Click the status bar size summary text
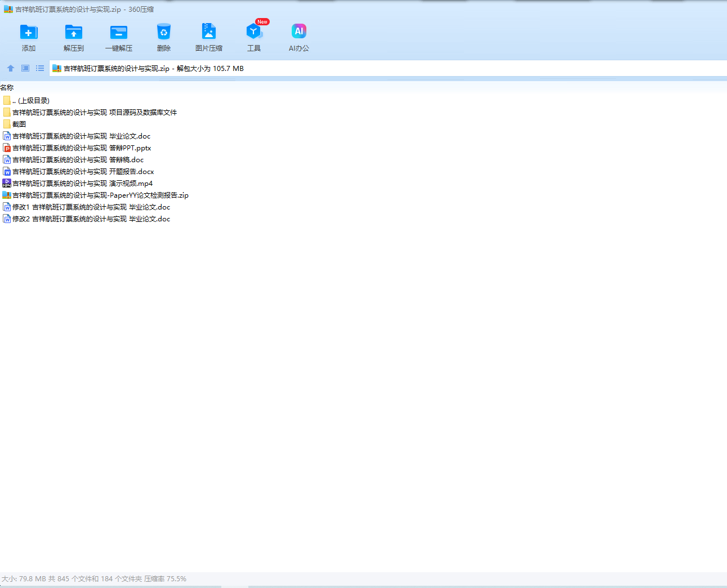This screenshot has height=588, width=727. tap(94, 578)
